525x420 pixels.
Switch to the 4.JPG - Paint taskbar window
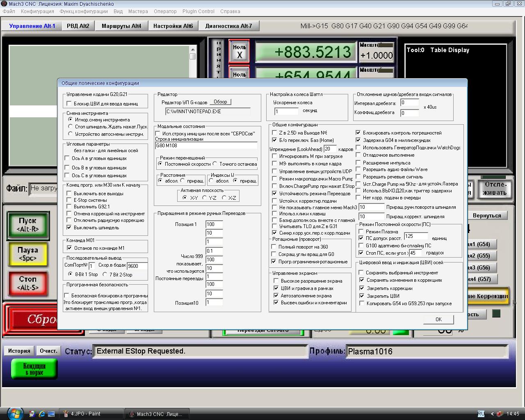(92, 414)
